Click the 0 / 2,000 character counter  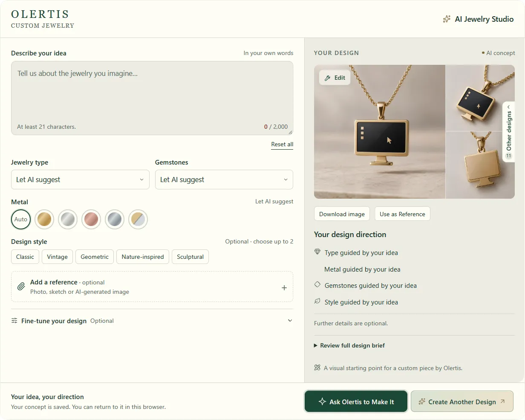276,127
